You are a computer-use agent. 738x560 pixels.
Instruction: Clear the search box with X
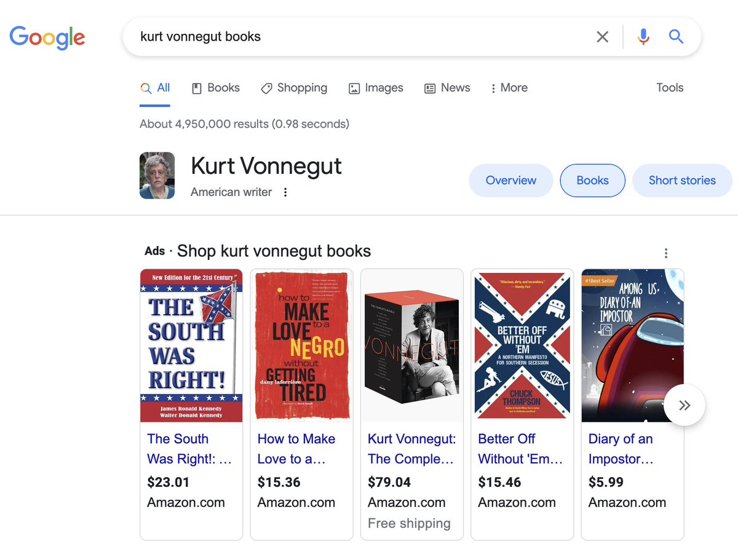pyautogui.click(x=603, y=37)
